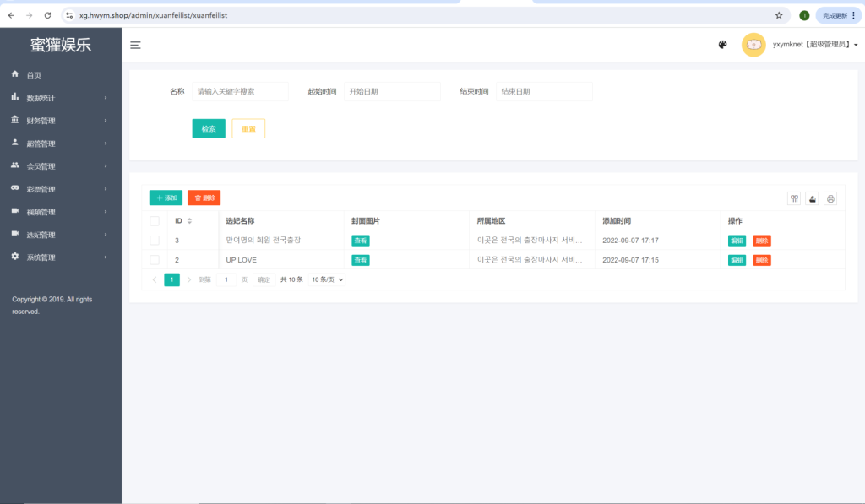The image size is (865, 504).
Task: Click 删除 in the row with ID 3
Action: pos(762,241)
